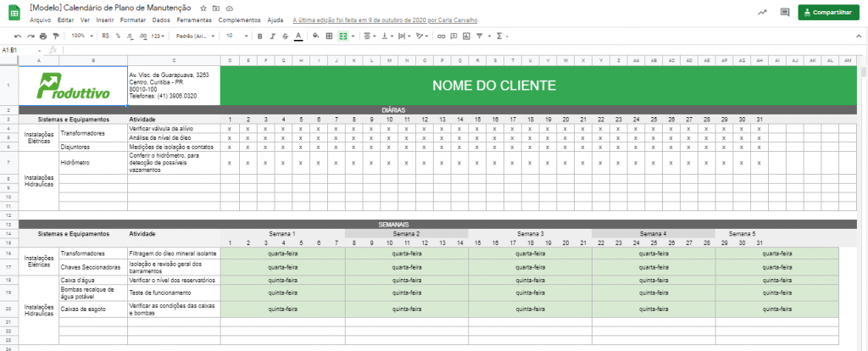Viewport: 868px width, 351px height.
Task: Open text wrapping dropdown
Action: [404, 36]
